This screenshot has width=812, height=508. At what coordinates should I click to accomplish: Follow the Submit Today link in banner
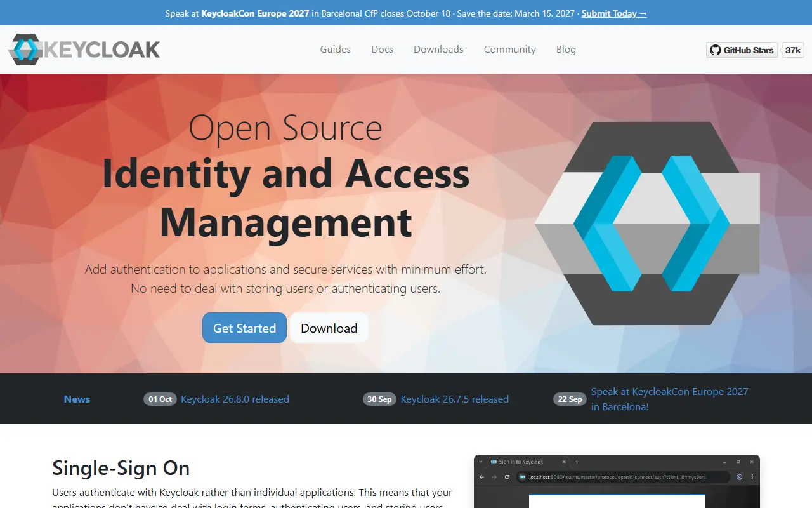coord(614,13)
